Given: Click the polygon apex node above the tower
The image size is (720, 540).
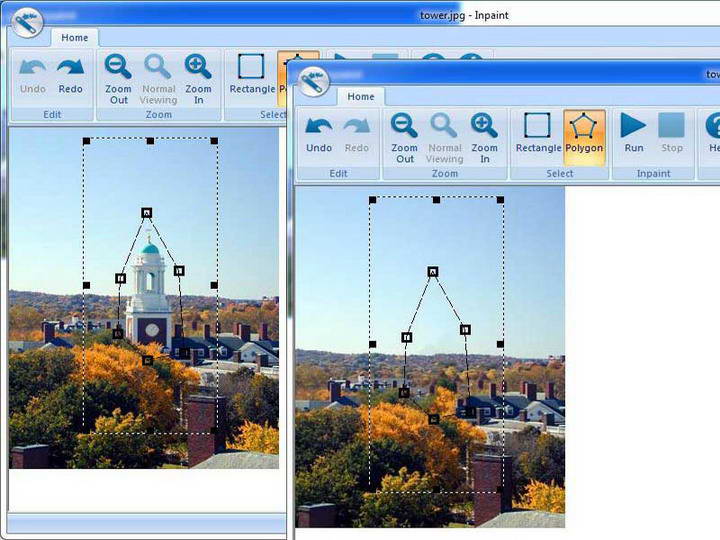Looking at the screenshot, I should (146, 212).
